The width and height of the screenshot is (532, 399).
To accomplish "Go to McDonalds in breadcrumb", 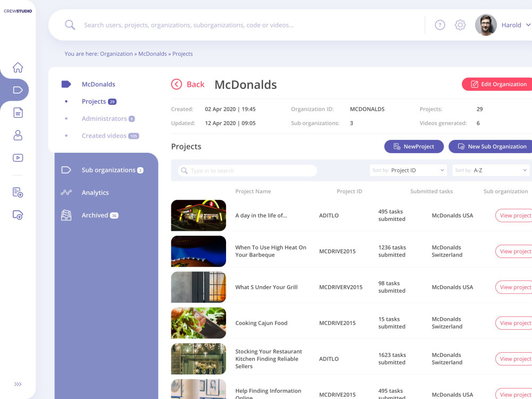I will (x=153, y=54).
